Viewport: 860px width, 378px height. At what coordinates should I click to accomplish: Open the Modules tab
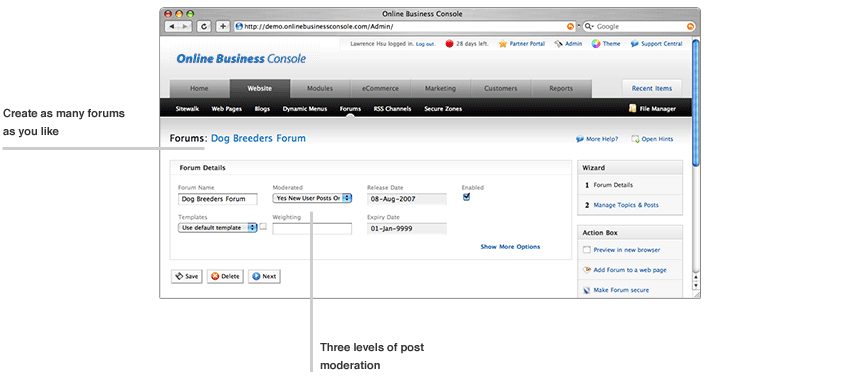coord(320,88)
